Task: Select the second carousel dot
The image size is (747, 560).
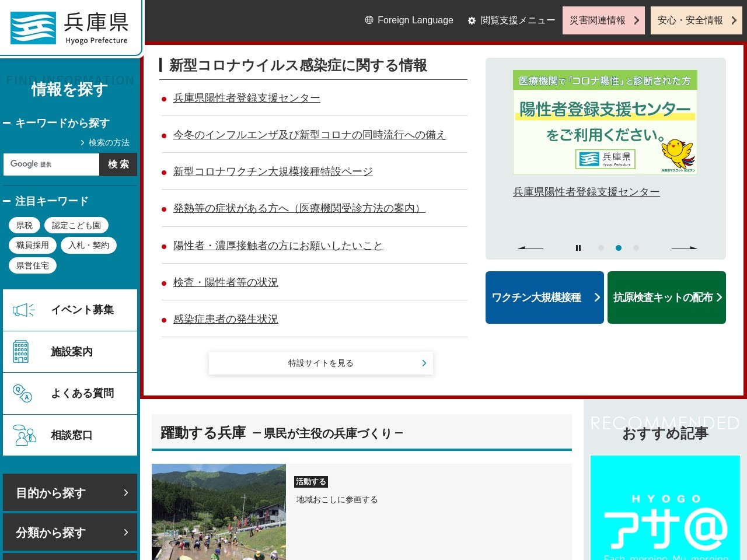Action: click(619, 248)
